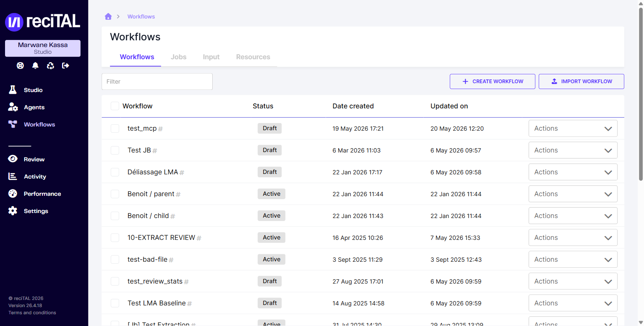Click the reciTAL logo in the sidebar
Viewport: 644px width, 326px height.
click(x=42, y=22)
